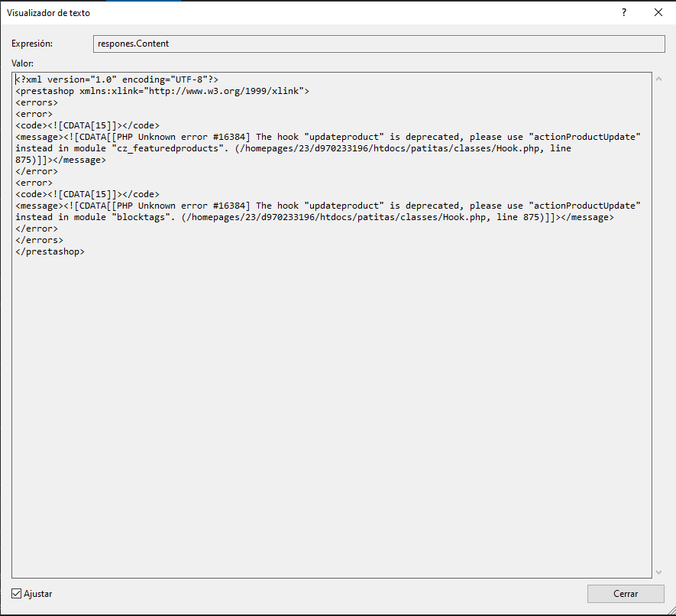Click the xml version declaration line

[117, 79]
